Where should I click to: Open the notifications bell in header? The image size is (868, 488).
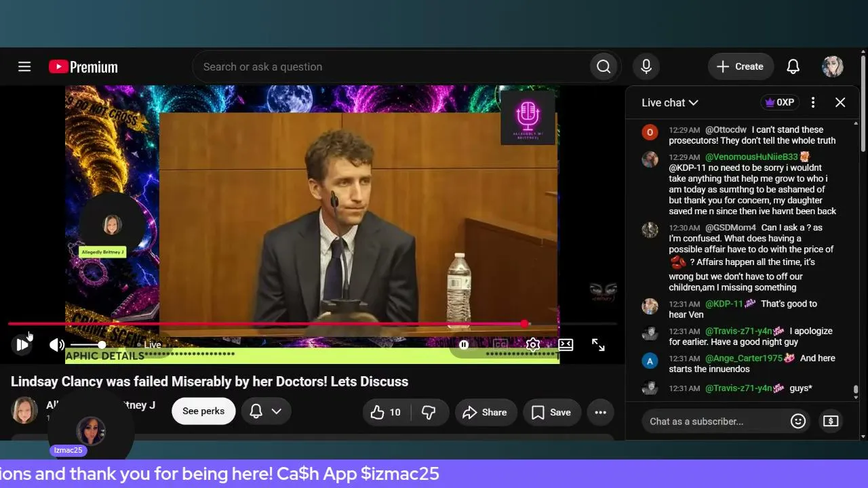coord(793,66)
